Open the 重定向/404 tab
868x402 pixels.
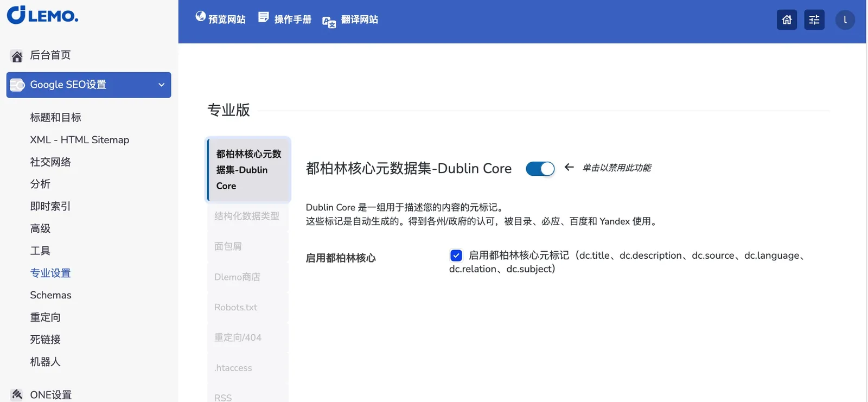point(238,337)
